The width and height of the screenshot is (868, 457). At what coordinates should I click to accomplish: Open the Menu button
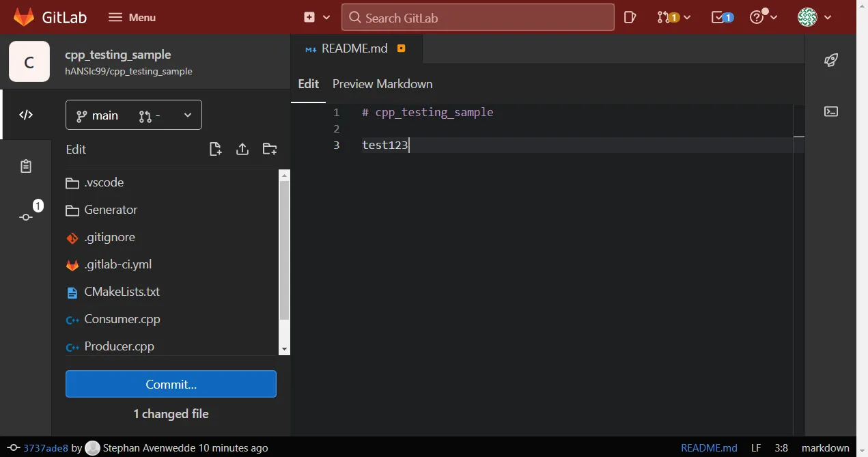point(131,17)
